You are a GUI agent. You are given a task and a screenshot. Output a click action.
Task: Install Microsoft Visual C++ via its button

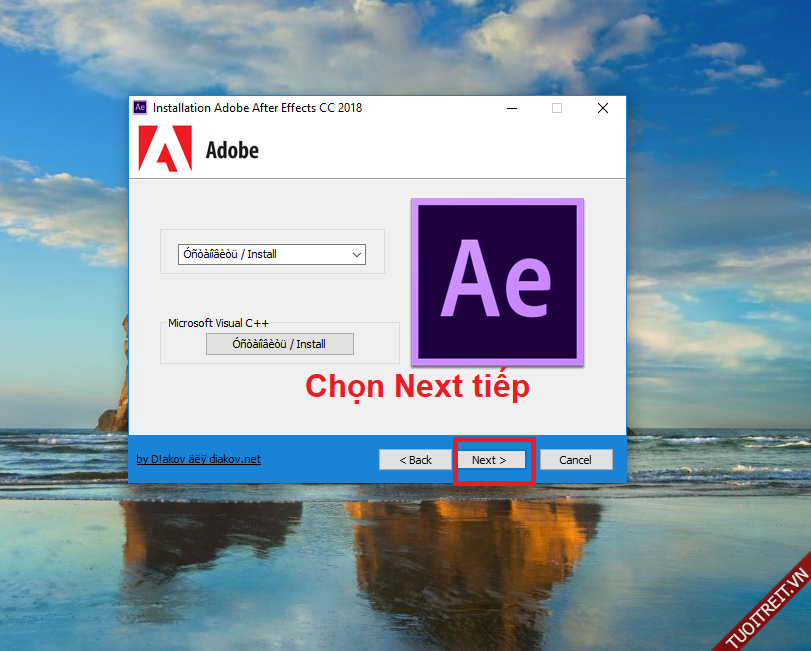pyautogui.click(x=279, y=344)
